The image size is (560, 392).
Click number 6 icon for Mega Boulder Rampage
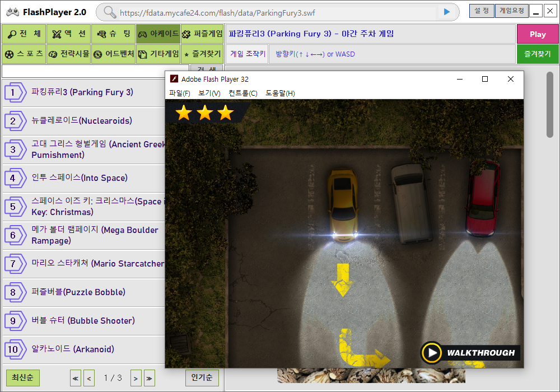(x=15, y=235)
